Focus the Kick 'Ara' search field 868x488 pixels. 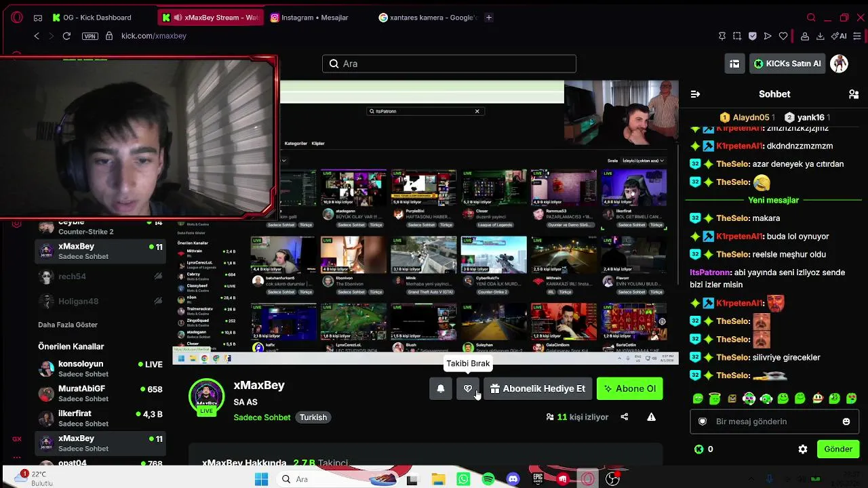449,64
